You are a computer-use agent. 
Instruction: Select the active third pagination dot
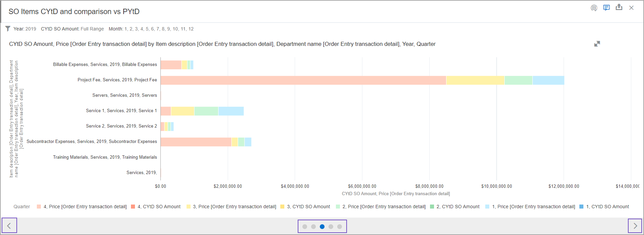(x=322, y=227)
